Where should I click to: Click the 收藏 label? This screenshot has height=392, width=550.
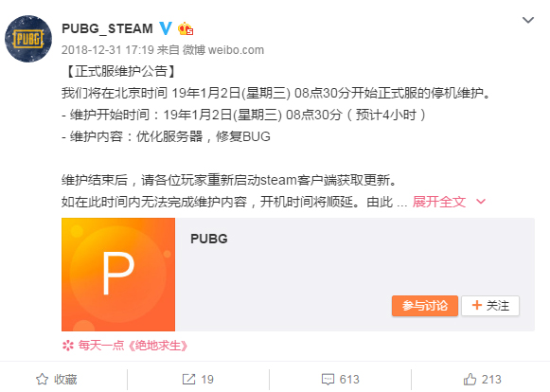[65, 380]
